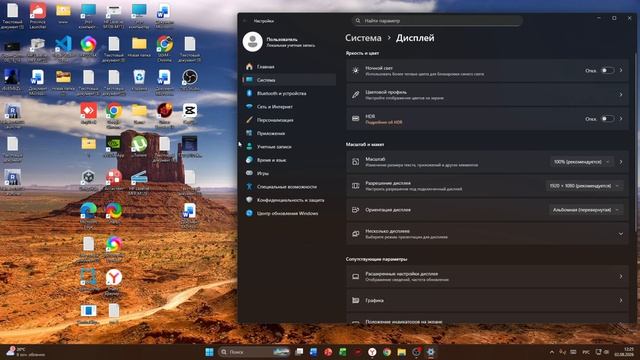Screen dimensions: 640x360
Task: Open the Разрешение дисплея 1920 × 1080 dropdown
Action: [584, 186]
